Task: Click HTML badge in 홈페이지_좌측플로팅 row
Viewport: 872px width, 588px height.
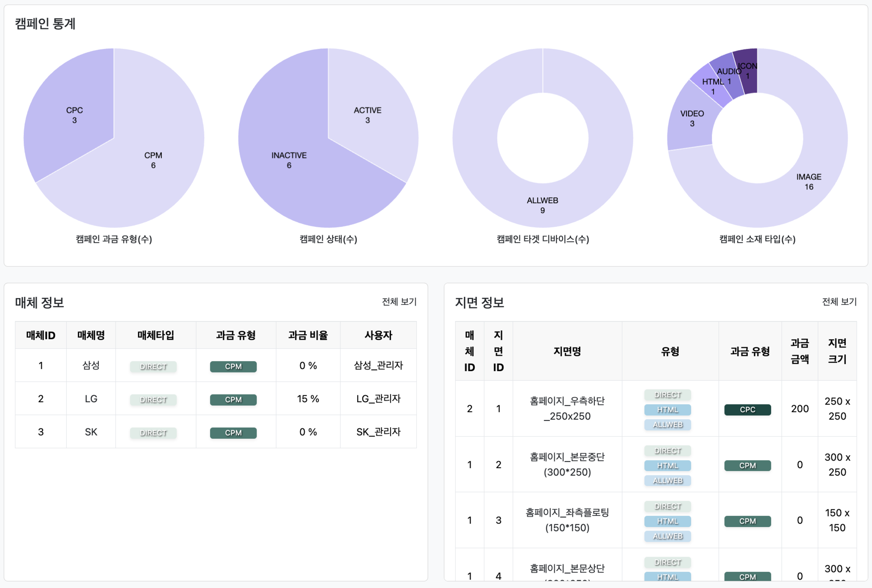Action: (x=667, y=521)
